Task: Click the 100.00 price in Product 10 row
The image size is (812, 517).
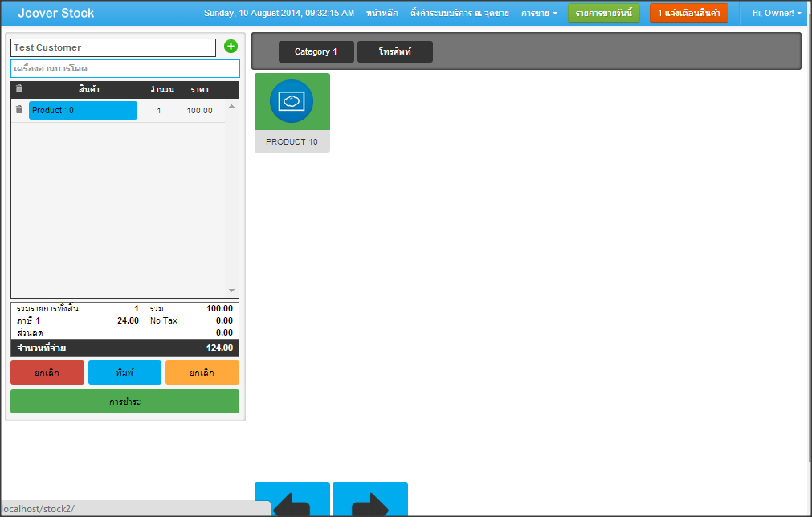Action: [199, 110]
